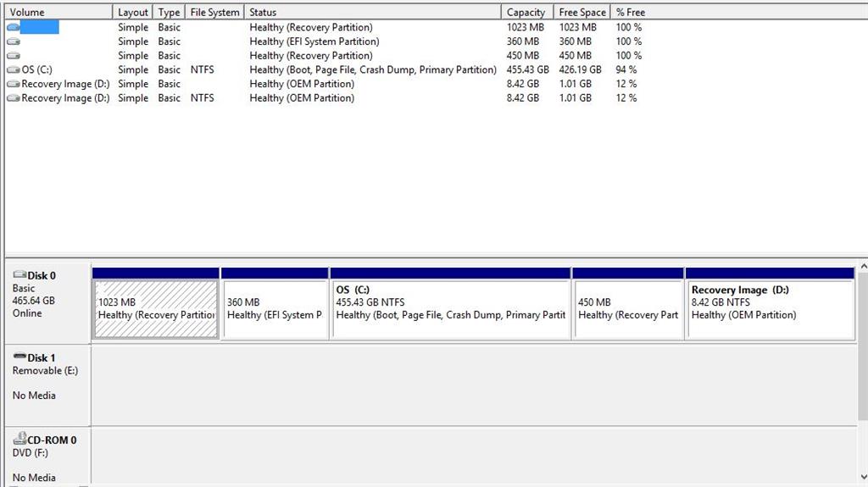Image resolution: width=868 pixels, height=487 pixels.
Task: Sort by the Type column header
Action: (x=169, y=12)
